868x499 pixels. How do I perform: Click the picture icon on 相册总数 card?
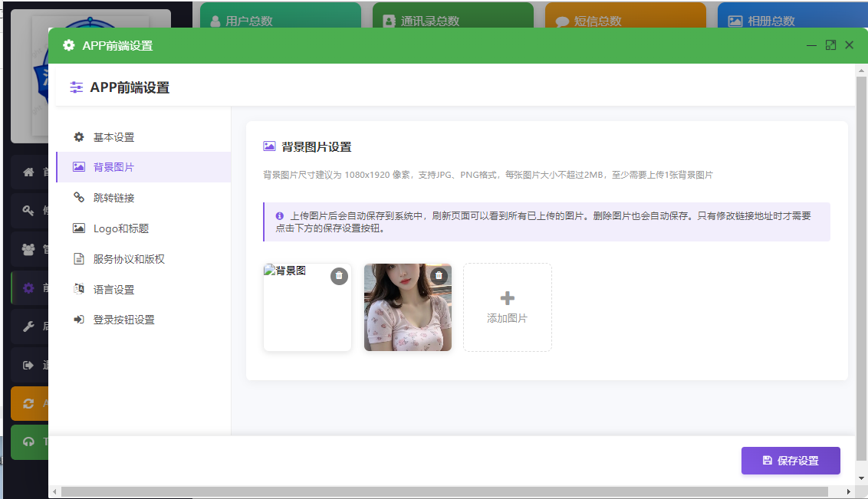pyautogui.click(x=735, y=21)
